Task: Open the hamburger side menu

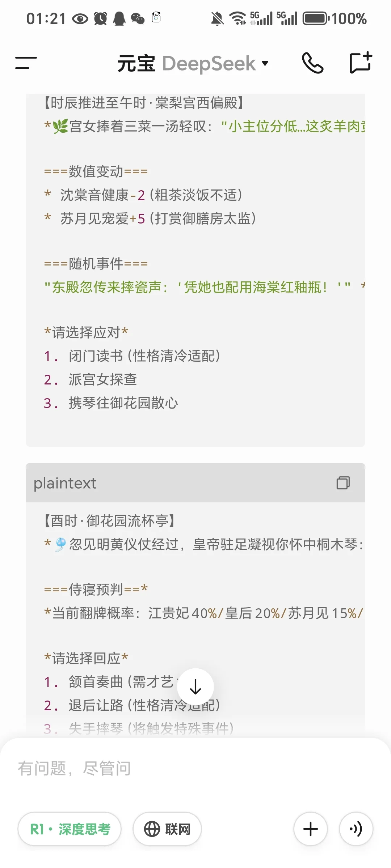Action: (26, 63)
